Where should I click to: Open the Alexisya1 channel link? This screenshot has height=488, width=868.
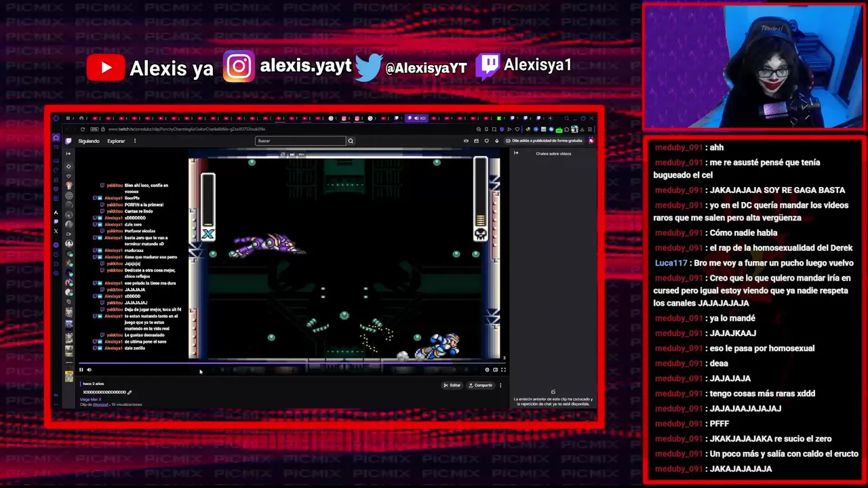tap(101, 404)
